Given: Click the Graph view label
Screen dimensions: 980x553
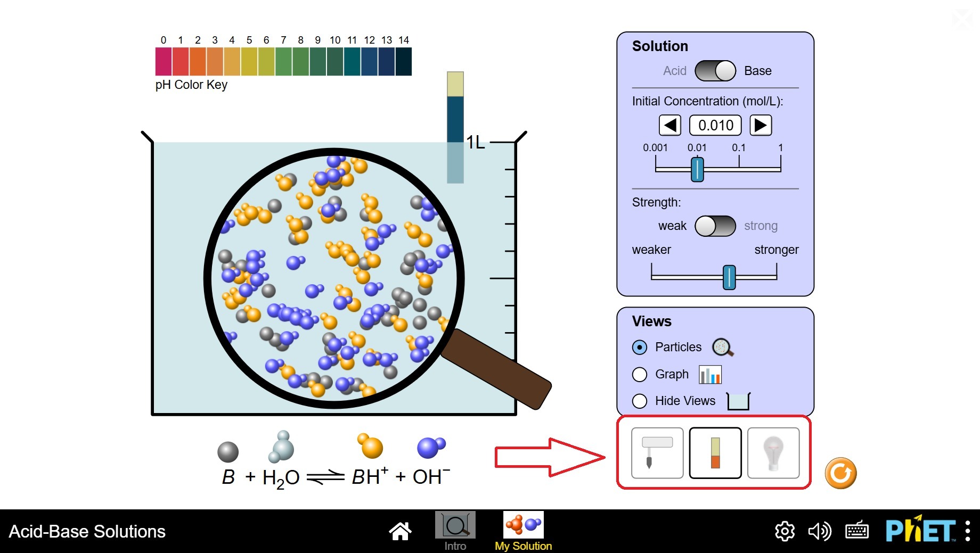Looking at the screenshot, I should coord(672,374).
